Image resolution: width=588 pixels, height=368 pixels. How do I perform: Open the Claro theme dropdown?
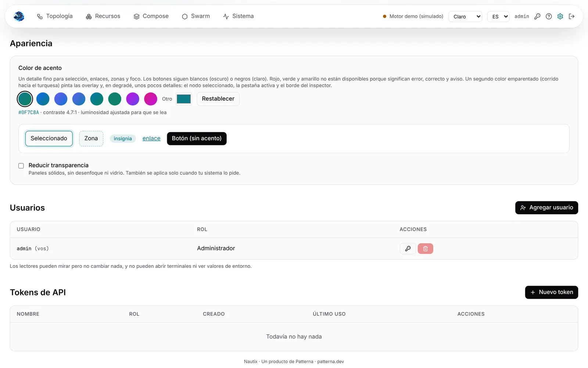click(x=465, y=17)
